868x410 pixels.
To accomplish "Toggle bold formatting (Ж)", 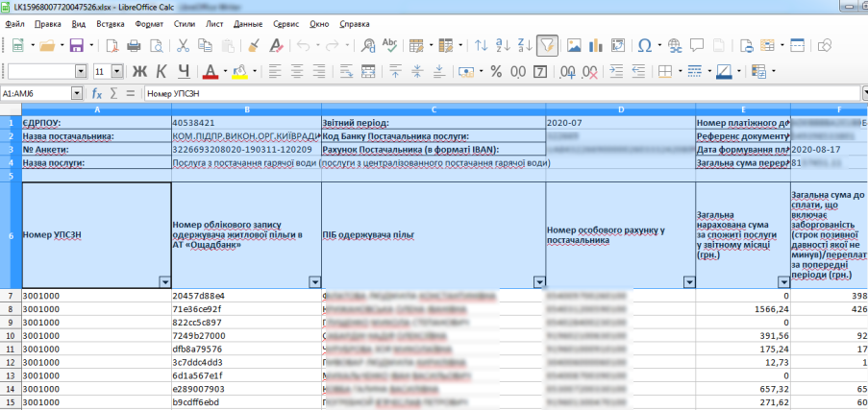I will pyautogui.click(x=138, y=71).
